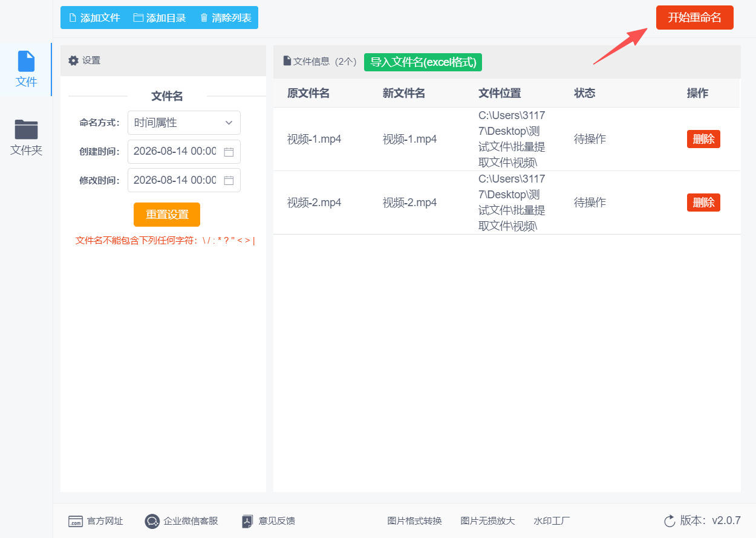Select original file name 视频-1.mp4 cell
This screenshot has height=538, width=756.
314,139
